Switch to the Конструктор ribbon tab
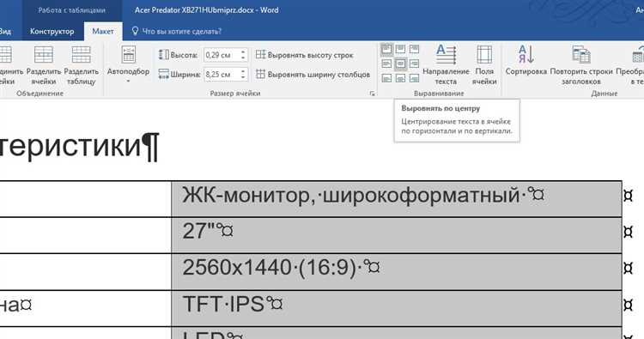Screen dimensions: 644x339 point(52,31)
